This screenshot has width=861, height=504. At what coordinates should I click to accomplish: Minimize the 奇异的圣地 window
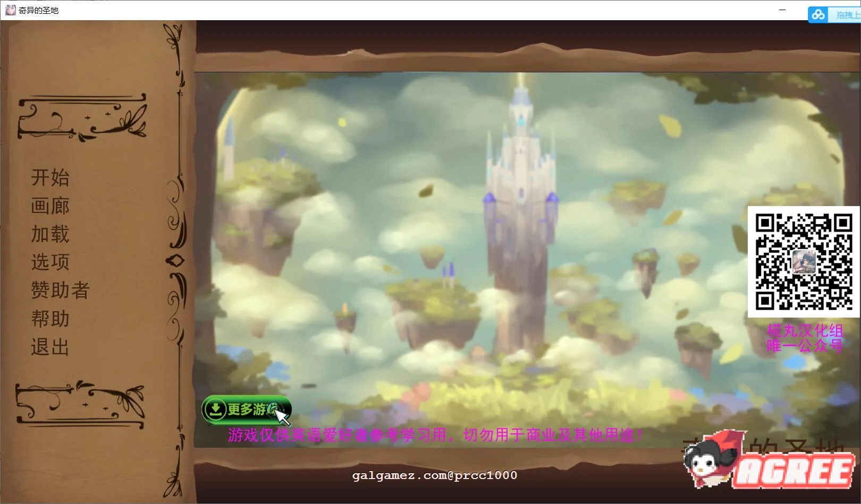click(782, 10)
